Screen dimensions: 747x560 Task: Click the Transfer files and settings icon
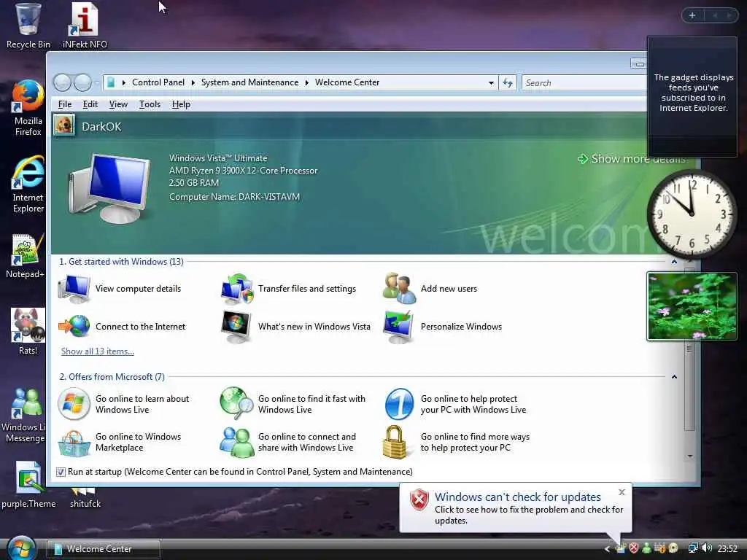[x=236, y=288]
